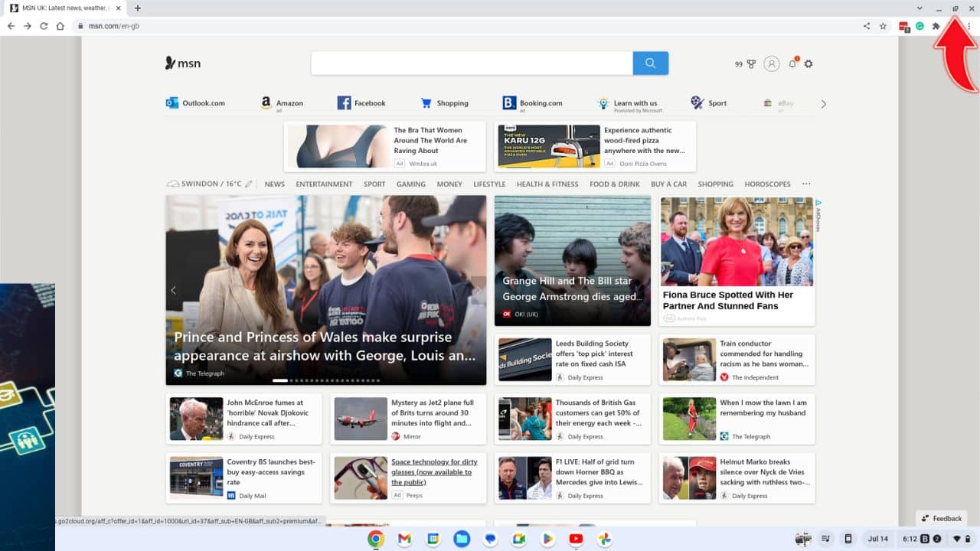Open a new browser tab
The width and height of the screenshot is (980, 551).
pyautogui.click(x=138, y=8)
